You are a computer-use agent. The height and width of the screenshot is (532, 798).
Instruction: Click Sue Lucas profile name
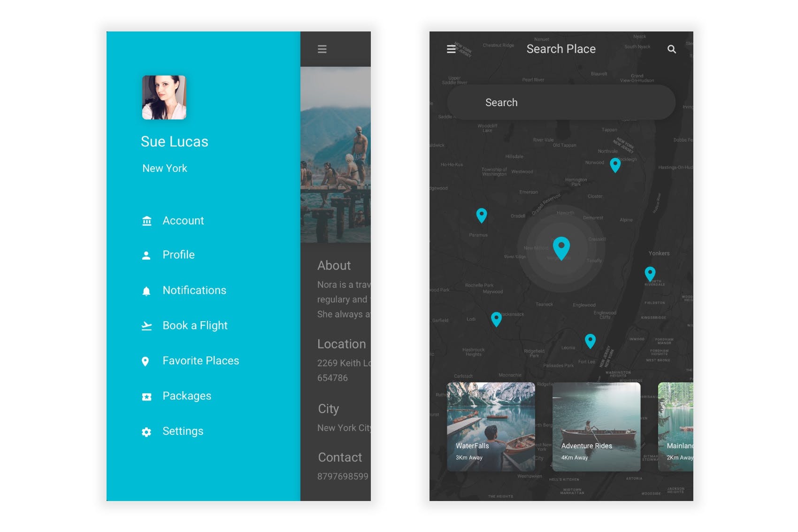coord(175,141)
